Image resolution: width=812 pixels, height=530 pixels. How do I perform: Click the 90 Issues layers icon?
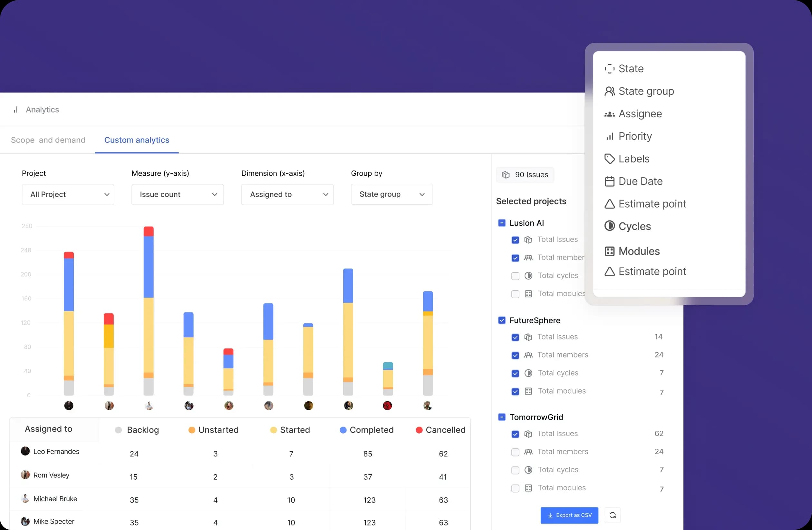tap(506, 175)
